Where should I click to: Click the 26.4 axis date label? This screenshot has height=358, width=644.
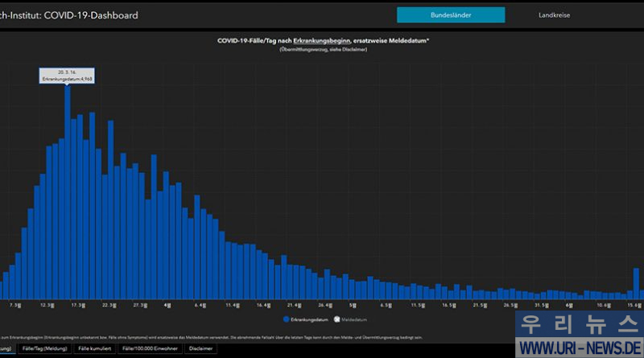pyautogui.click(x=325, y=306)
